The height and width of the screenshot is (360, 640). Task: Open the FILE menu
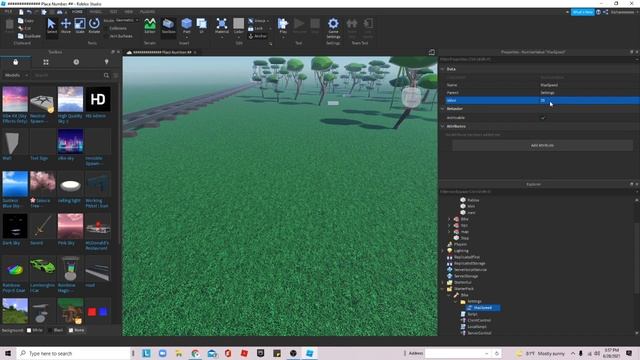point(8,12)
